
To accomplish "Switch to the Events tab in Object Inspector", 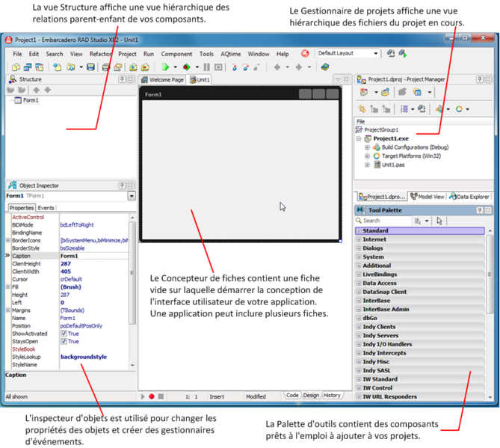I will pos(46,208).
